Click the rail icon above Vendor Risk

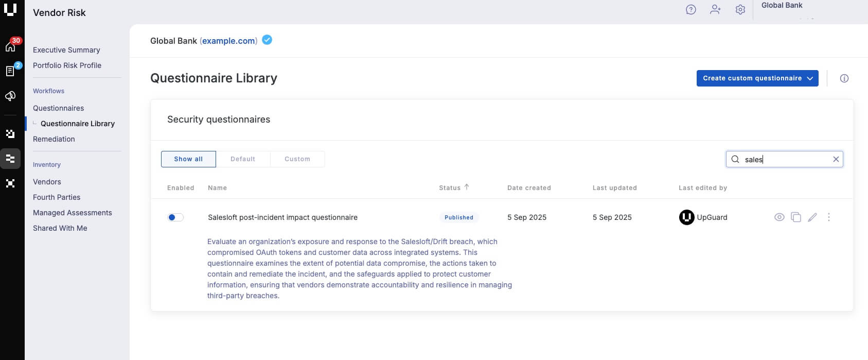click(10, 134)
